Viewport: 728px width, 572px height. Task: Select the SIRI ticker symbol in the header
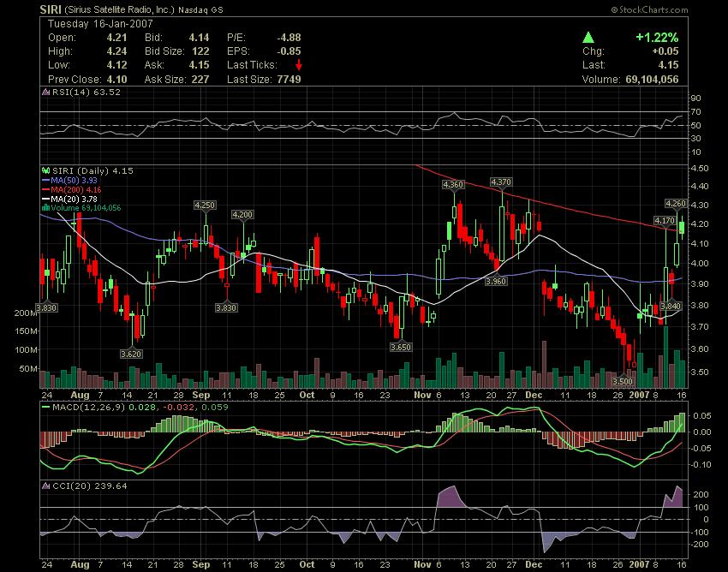coord(51,9)
